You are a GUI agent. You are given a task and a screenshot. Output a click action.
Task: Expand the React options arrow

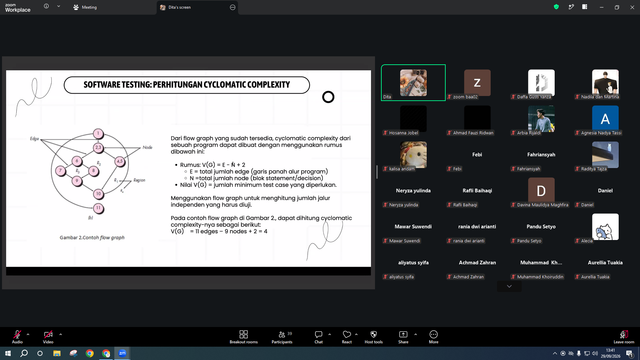356,334
